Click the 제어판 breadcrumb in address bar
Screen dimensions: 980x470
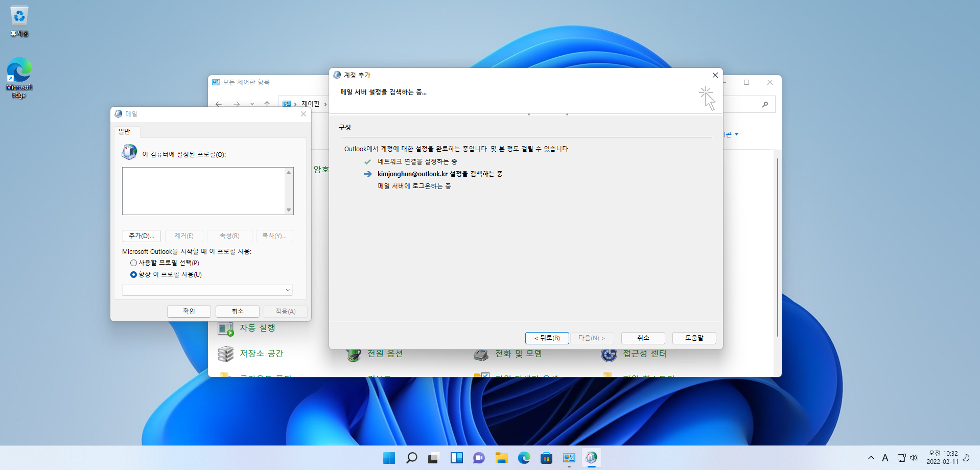tap(310, 104)
